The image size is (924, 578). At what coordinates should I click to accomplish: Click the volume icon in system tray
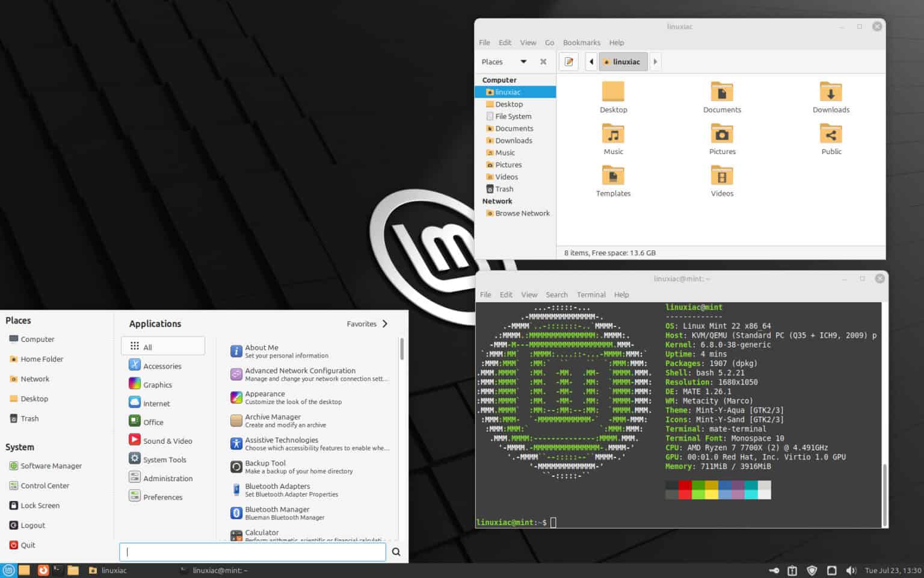pos(851,570)
